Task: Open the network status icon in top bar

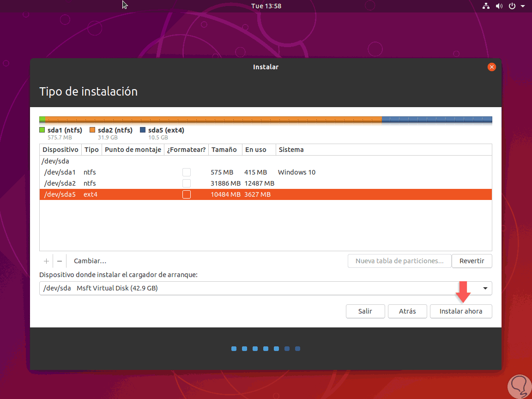Action: (x=486, y=6)
